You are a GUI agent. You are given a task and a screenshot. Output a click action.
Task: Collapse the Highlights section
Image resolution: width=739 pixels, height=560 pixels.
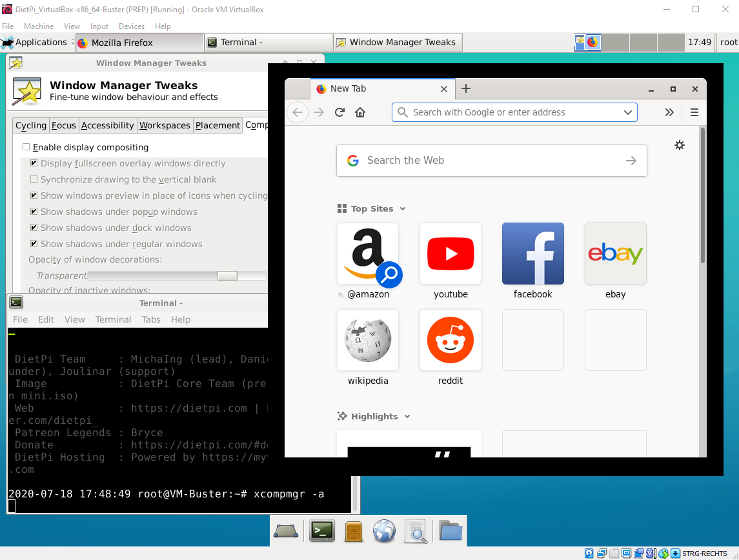[x=407, y=416]
